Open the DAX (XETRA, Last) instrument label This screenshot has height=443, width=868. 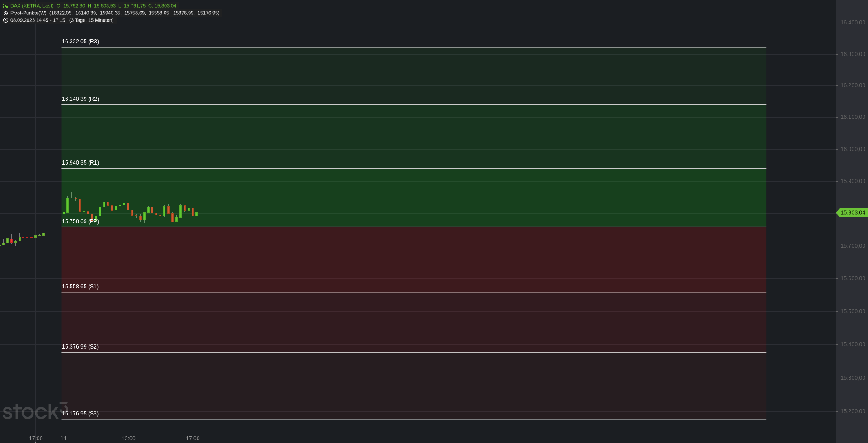(x=32, y=6)
